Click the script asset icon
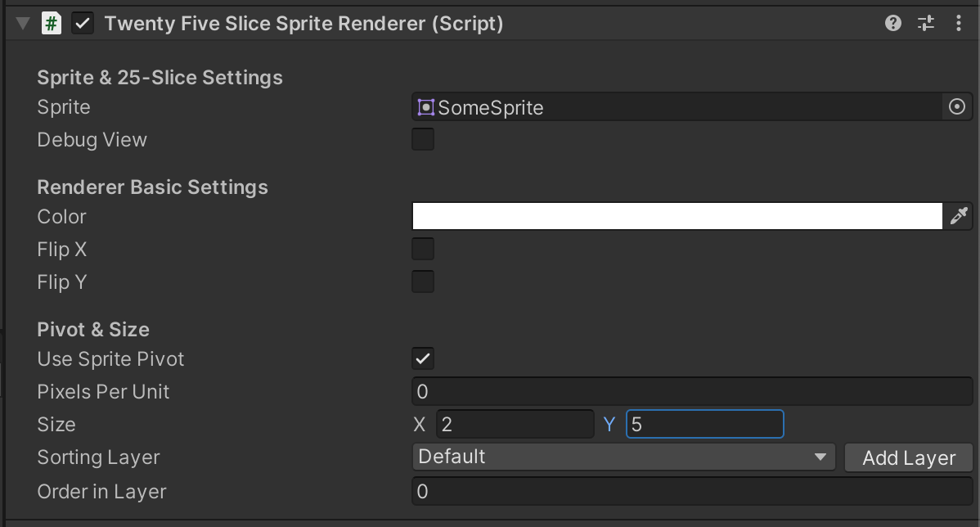The width and height of the screenshot is (980, 527). (x=51, y=23)
